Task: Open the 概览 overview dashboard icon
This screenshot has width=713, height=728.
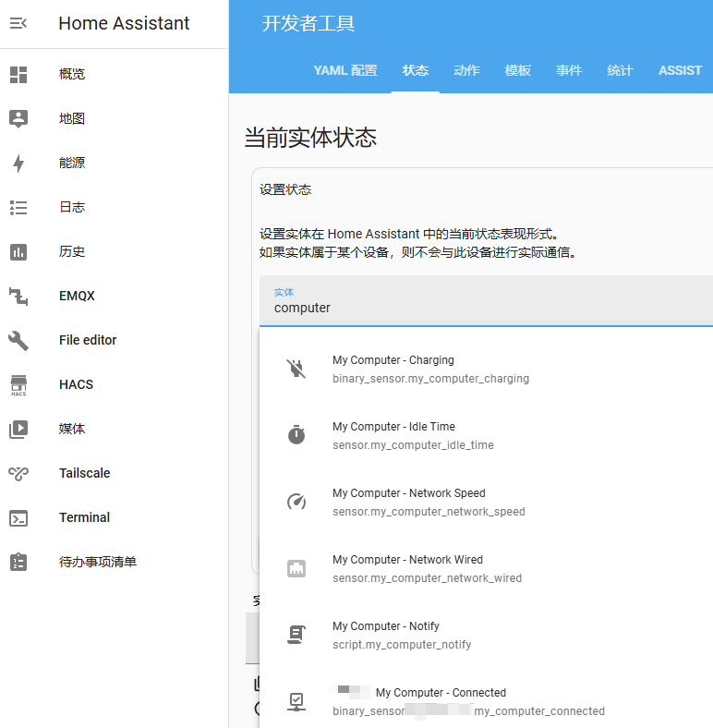Action: (18, 75)
